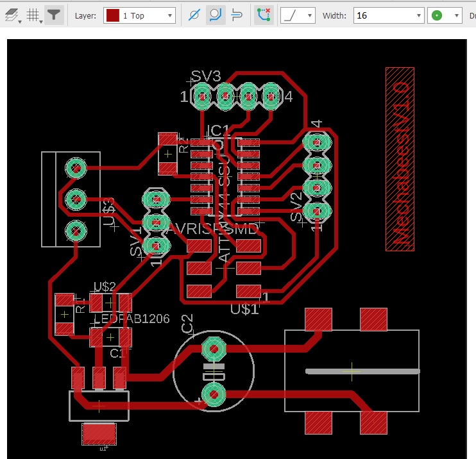The image size is (476, 459).
Task: Toggle the selection filter funnel icon
Action: coord(54,15)
